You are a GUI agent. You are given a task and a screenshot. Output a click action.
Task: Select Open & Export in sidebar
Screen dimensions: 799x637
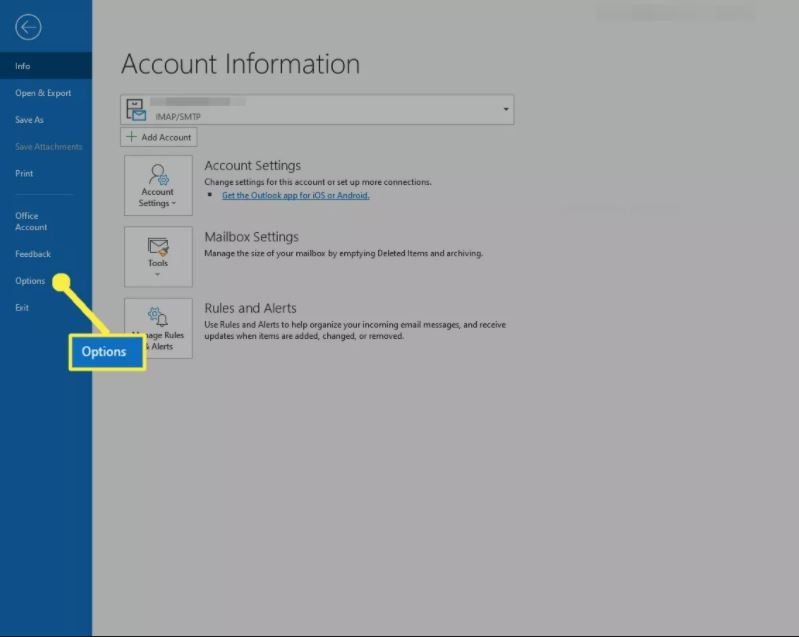43,93
